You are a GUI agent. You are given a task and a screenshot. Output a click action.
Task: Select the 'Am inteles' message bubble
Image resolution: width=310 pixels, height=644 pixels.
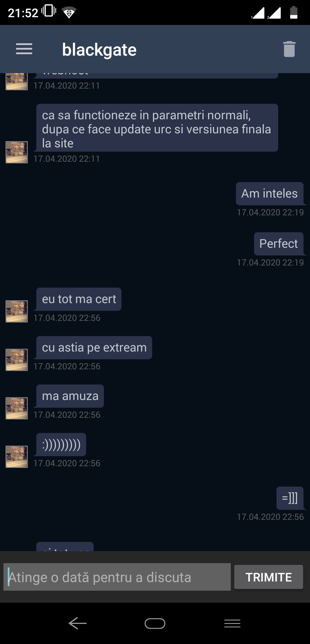[x=270, y=194]
